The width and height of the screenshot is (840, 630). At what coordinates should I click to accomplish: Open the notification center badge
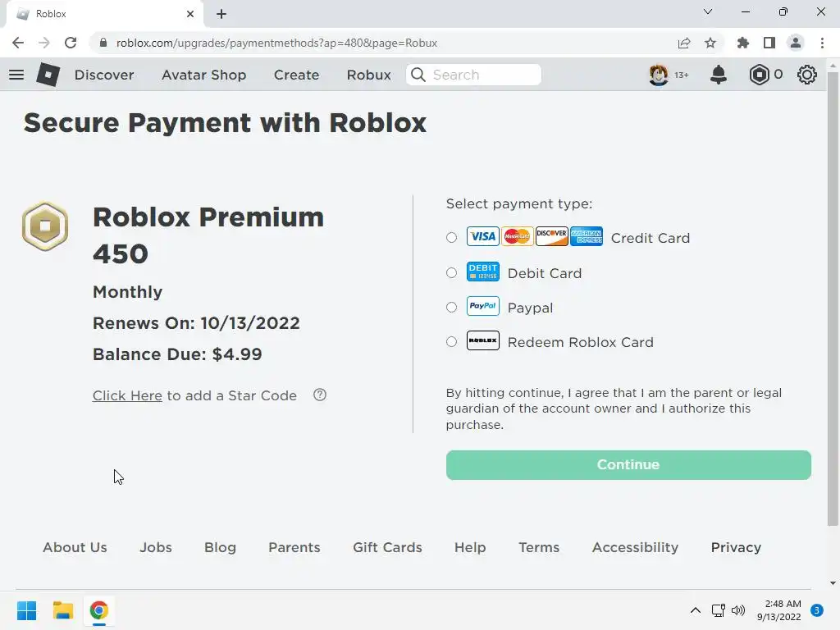817,610
